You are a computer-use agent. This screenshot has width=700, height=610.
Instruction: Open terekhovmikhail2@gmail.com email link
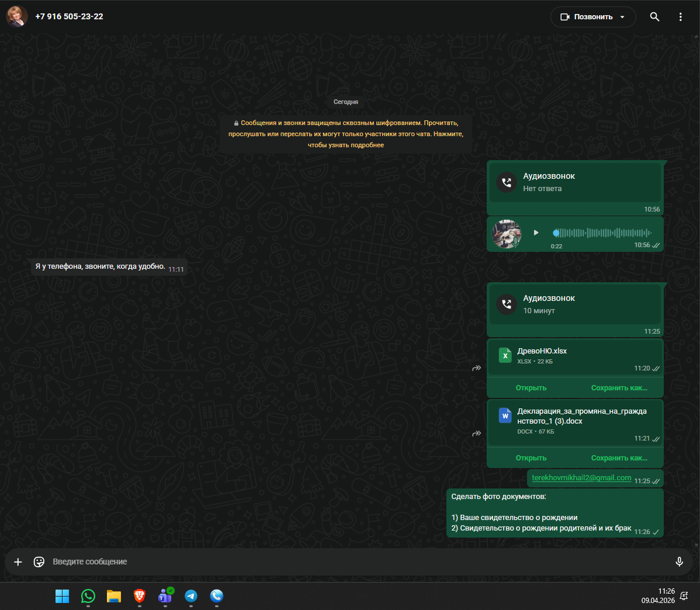click(x=581, y=478)
